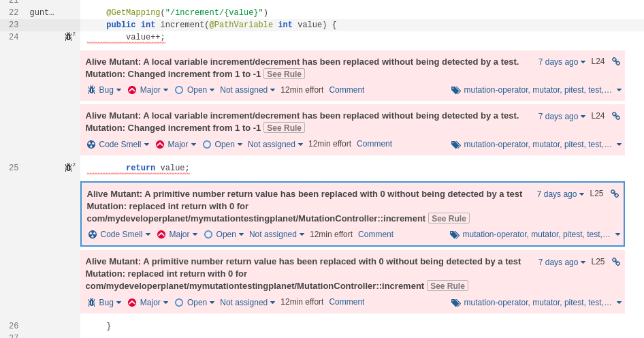644x338 pixels.
Task: Click the Code Smell type icon on the L24 issue
Action: [x=91, y=144]
